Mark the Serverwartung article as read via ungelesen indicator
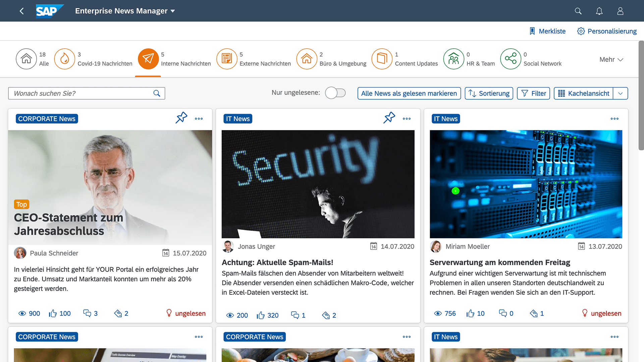This screenshot has width=644, height=362. (601, 313)
